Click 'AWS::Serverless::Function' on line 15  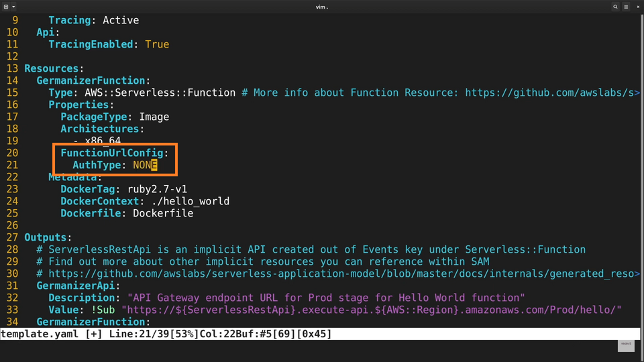click(160, 93)
